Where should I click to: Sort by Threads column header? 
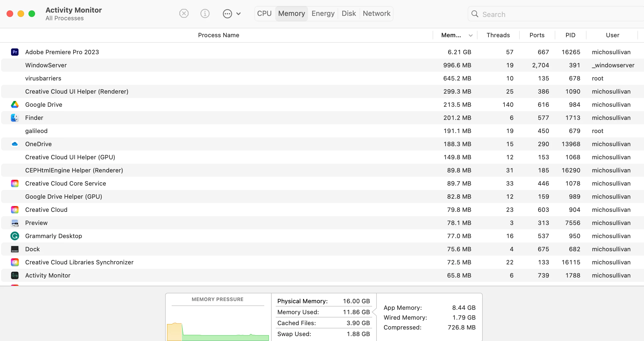(x=498, y=35)
